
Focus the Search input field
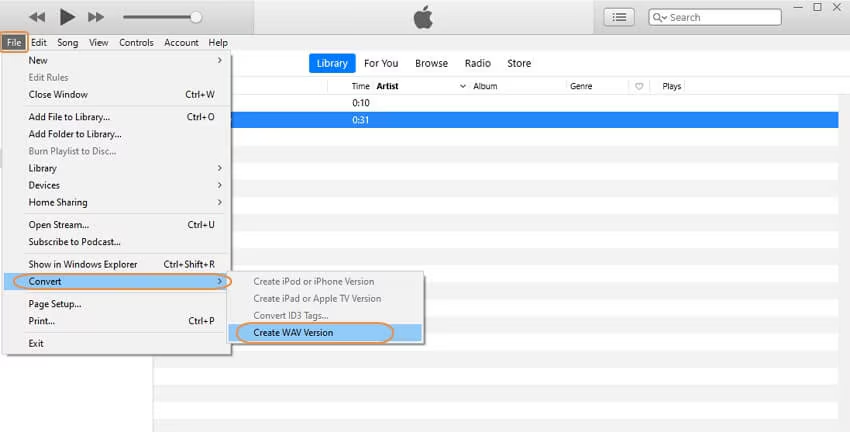(715, 17)
